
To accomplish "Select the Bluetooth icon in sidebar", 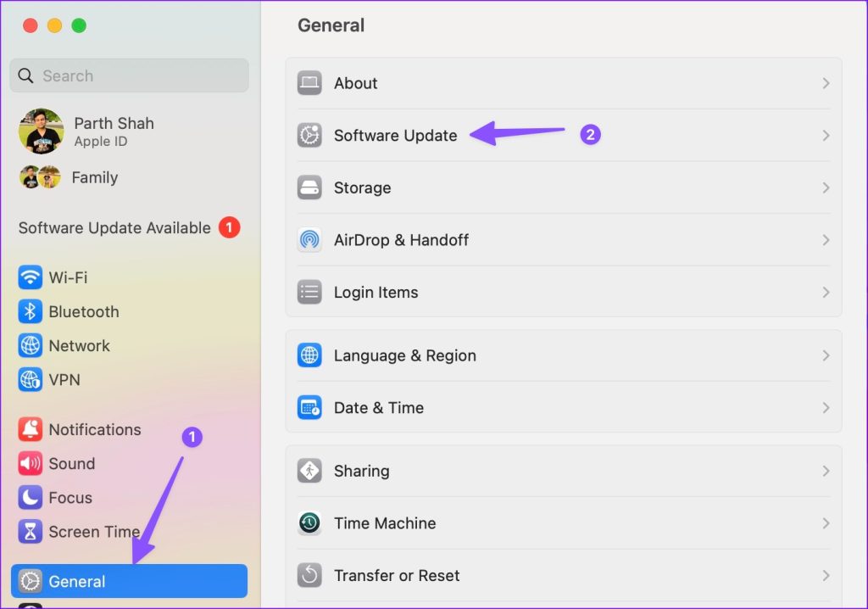I will point(31,311).
